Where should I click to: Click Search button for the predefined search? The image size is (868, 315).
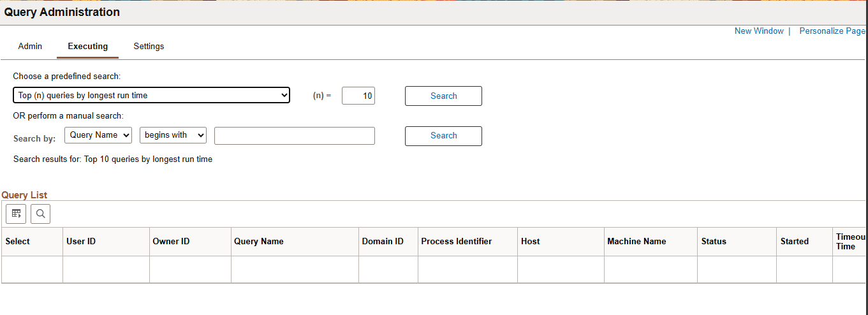[x=443, y=96]
